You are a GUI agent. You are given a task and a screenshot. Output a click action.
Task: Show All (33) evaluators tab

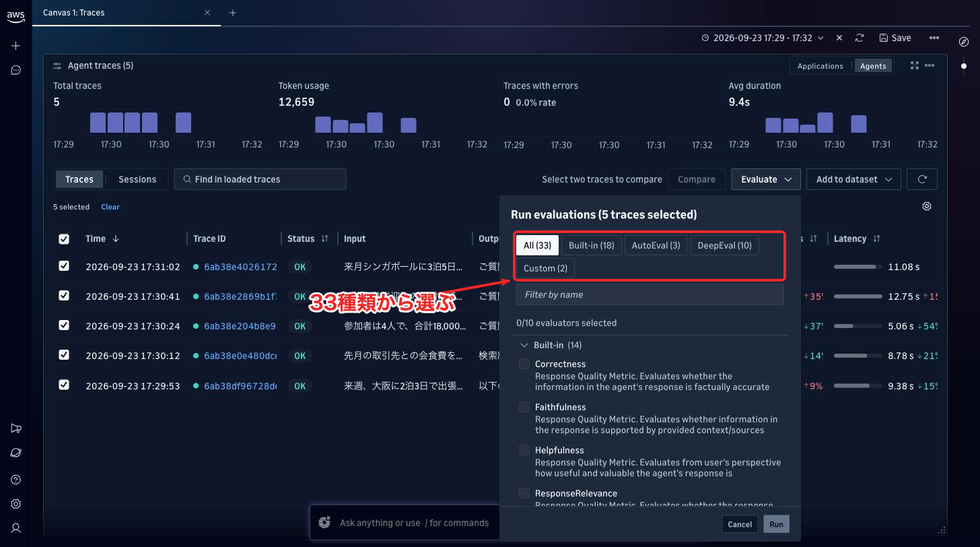point(537,245)
